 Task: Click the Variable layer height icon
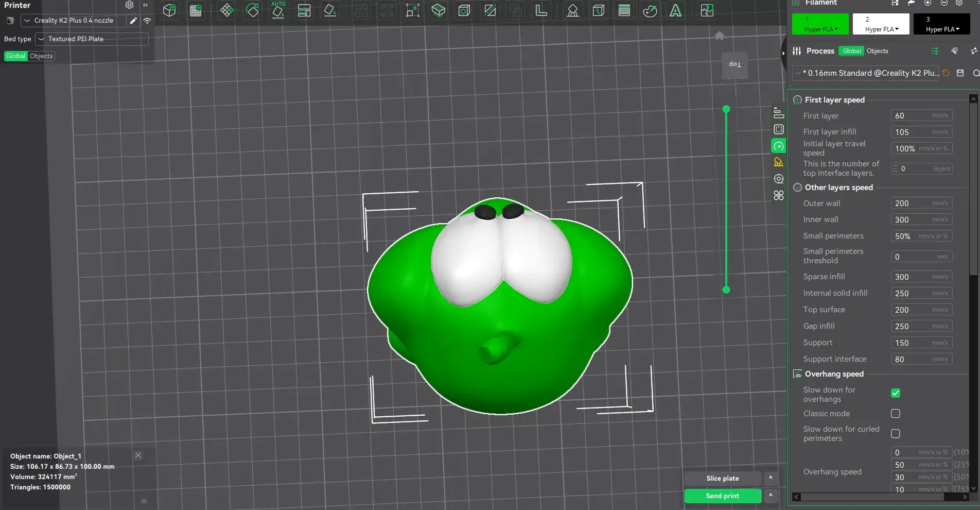(x=624, y=10)
